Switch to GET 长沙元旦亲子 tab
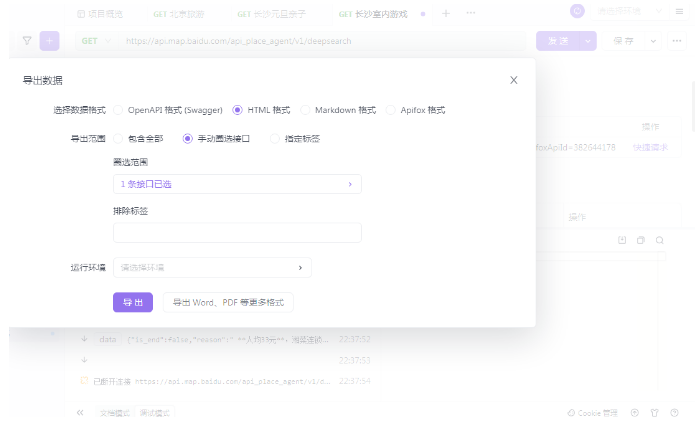Image resolution: width=697 pixels, height=440 pixels. tap(271, 14)
